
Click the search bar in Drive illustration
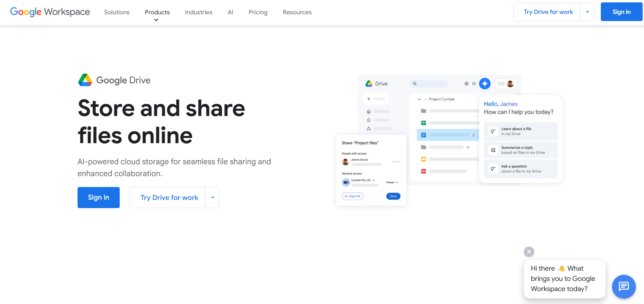tap(429, 84)
